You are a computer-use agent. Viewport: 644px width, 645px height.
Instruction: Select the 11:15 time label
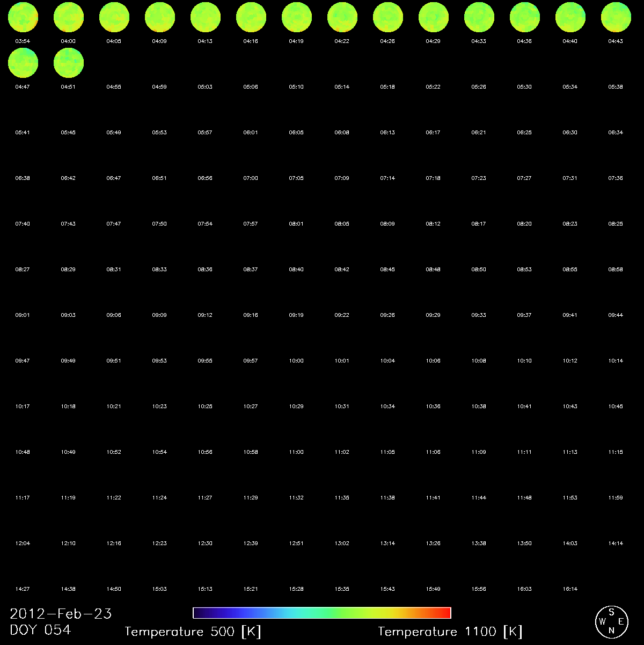616,452
